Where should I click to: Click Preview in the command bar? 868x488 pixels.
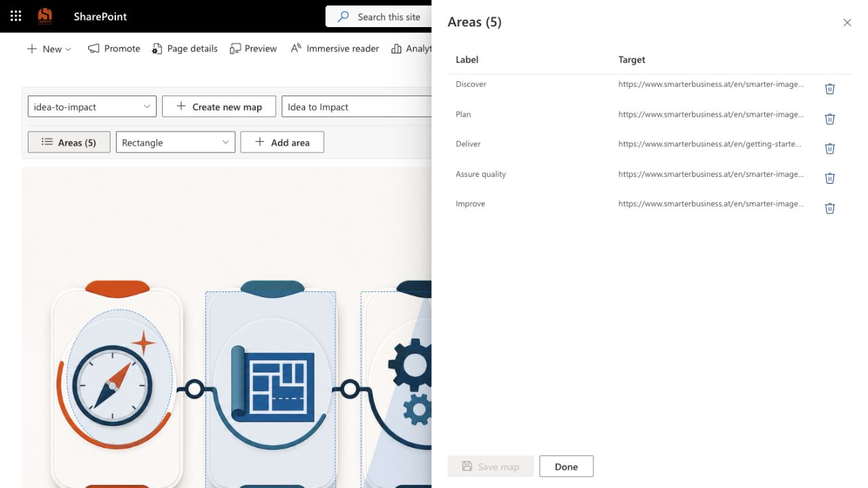click(x=253, y=49)
